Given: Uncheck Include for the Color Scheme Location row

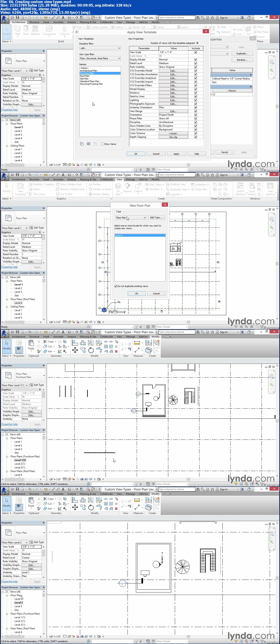Looking at the screenshot, I should [x=196, y=130].
